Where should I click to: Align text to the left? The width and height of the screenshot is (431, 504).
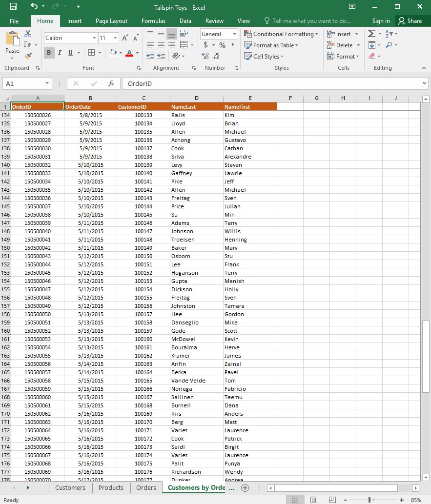(x=150, y=45)
